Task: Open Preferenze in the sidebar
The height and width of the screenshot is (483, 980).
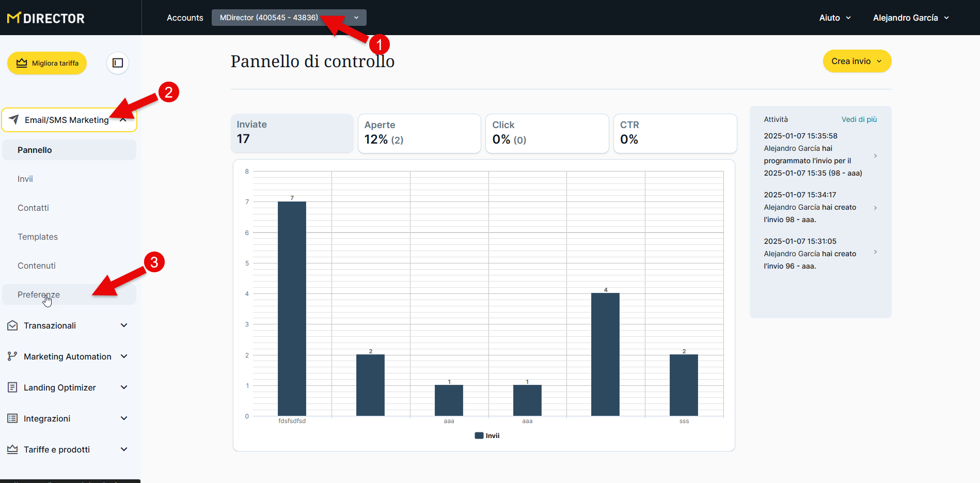Action: tap(39, 294)
